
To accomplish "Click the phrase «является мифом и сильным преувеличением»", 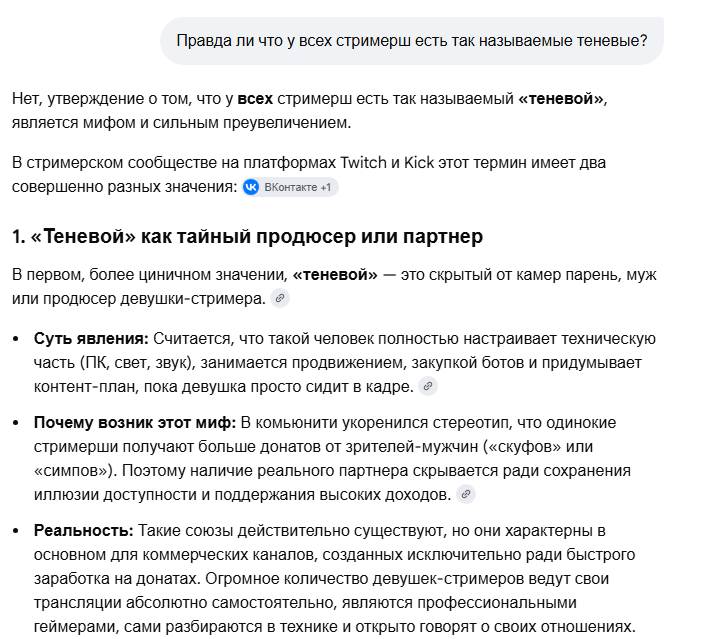I will (181, 123).
